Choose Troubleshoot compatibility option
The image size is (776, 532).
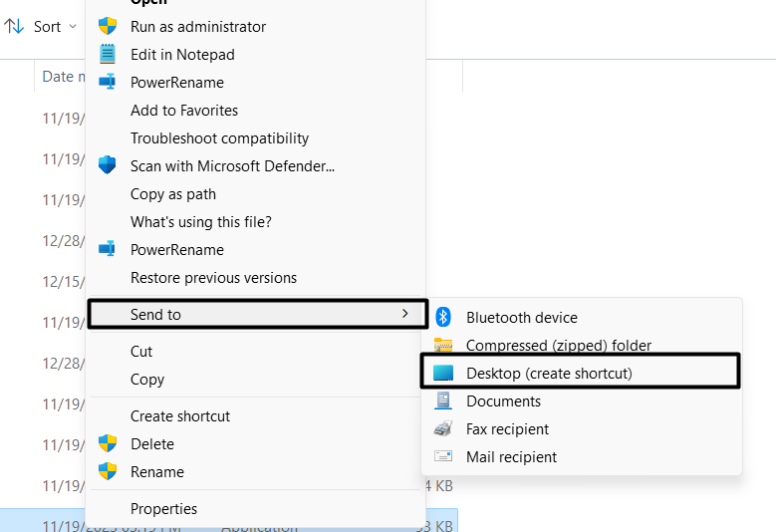(219, 138)
